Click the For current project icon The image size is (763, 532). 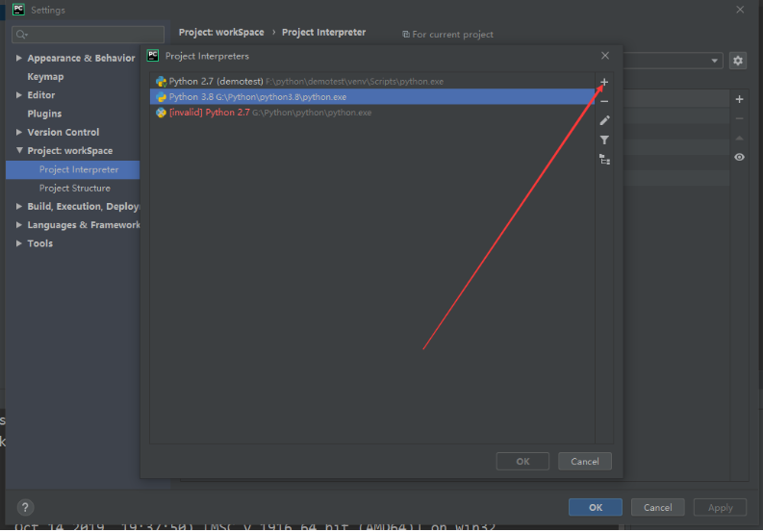click(x=405, y=35)
